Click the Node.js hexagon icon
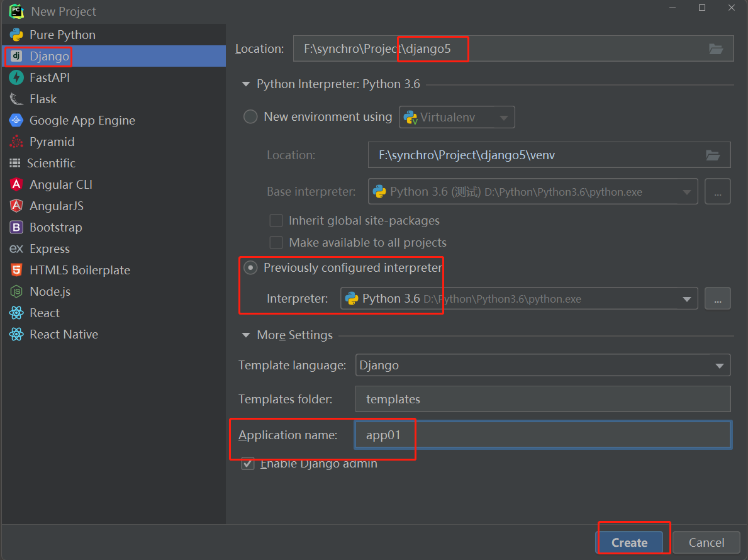This screenshot has height=560, width=748. pyautogui.click(x=16, y=291)
